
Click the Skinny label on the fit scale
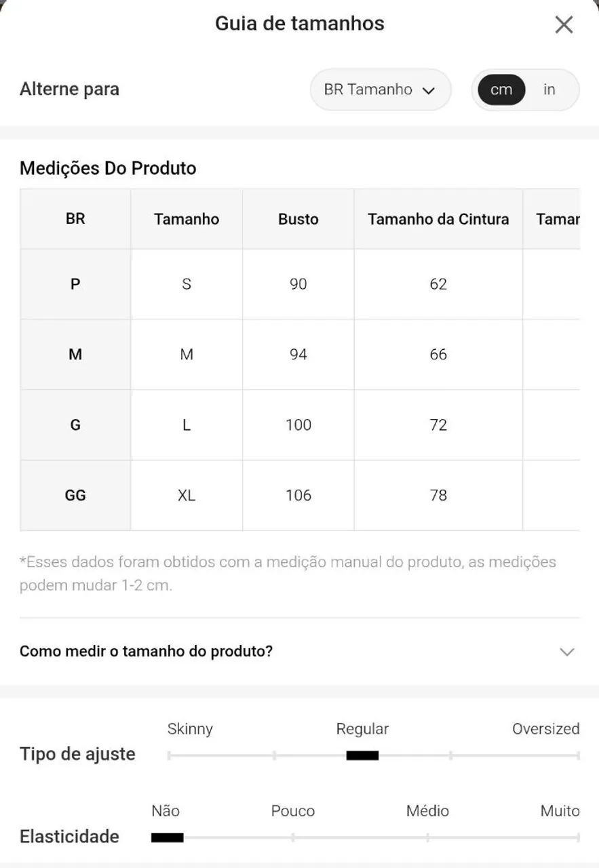click(190, 729)
